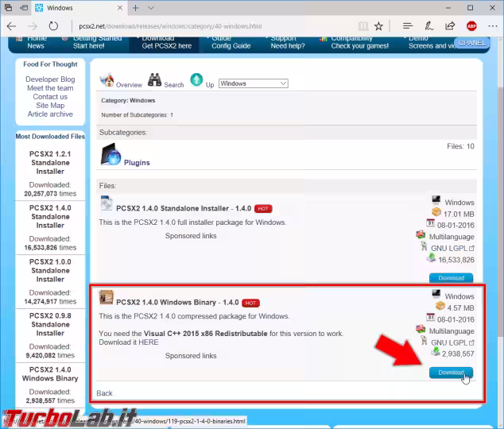Viewport: 504px width, 429px height.
Task: Click the address bar URL field
Action: click(x=212, y=26)
